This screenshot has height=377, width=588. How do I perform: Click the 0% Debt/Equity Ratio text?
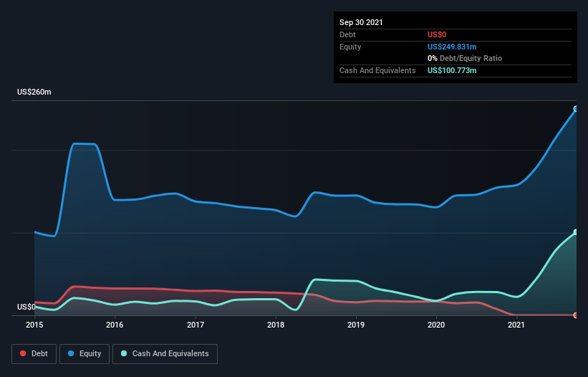465,58
